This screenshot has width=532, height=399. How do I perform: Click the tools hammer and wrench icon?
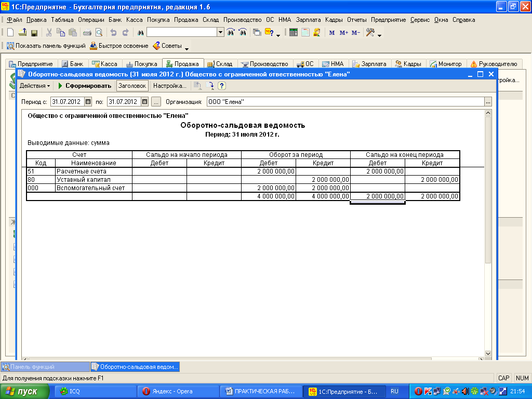coord(370,33)
